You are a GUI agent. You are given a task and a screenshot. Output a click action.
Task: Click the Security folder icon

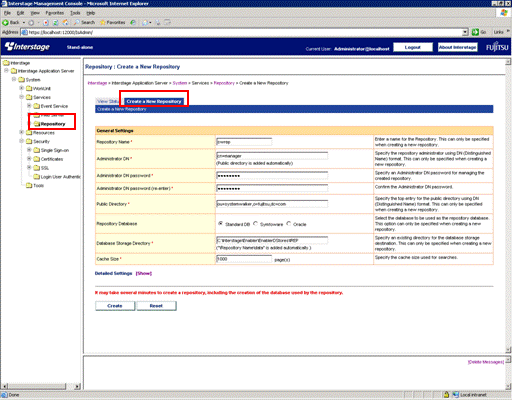pos(29,141)
